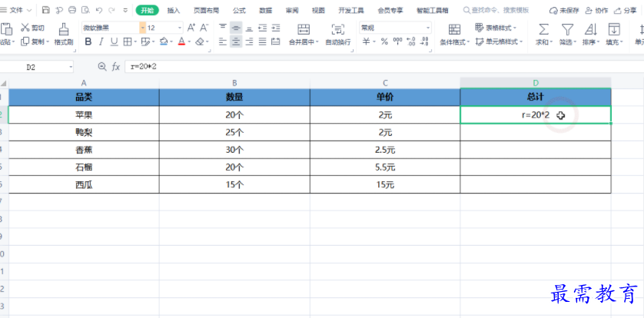Screen dimensions: 644x318
Task: Toggle align text left
Action: click(x=223, y=41)
